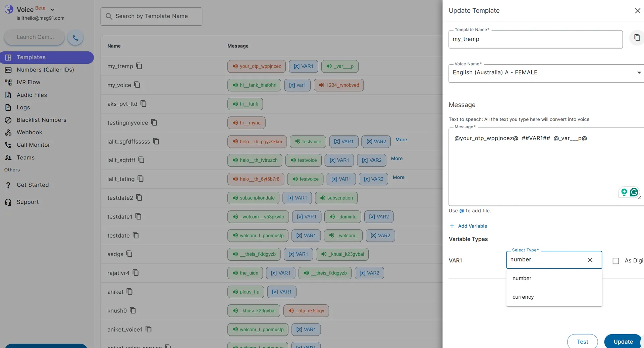Click copy icon next to Template Name field
The image size is (644, 348).
click(637, 38)
